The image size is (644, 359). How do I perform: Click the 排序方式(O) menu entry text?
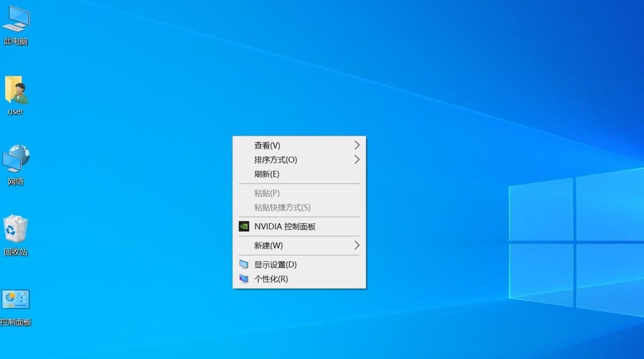point(275,160)
